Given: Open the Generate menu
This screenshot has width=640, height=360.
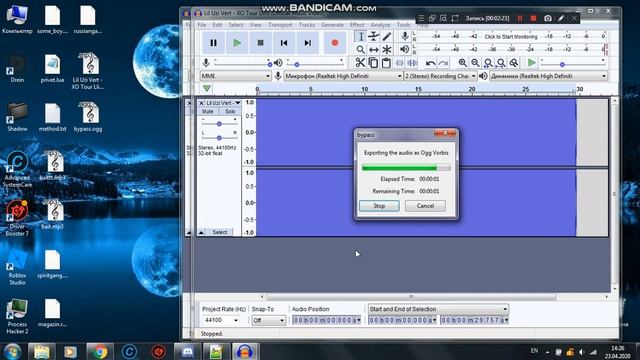Looking at the screenshot, I should tap(332, 25).
